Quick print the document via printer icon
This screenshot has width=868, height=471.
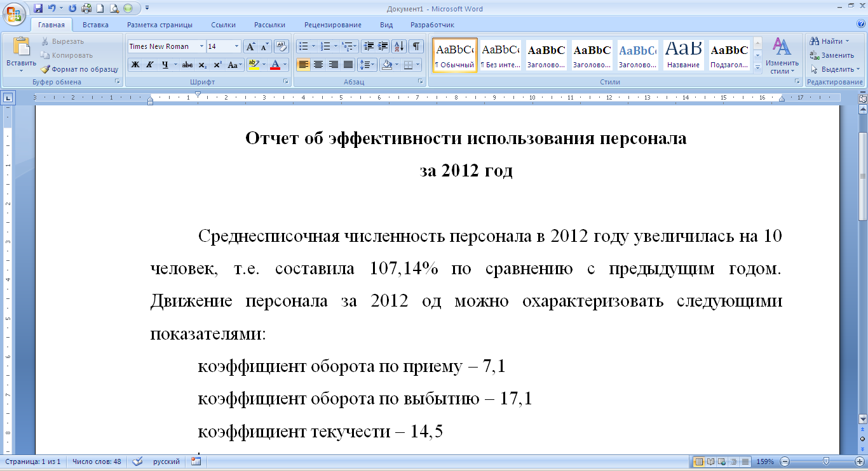click(x=86, y=8)
